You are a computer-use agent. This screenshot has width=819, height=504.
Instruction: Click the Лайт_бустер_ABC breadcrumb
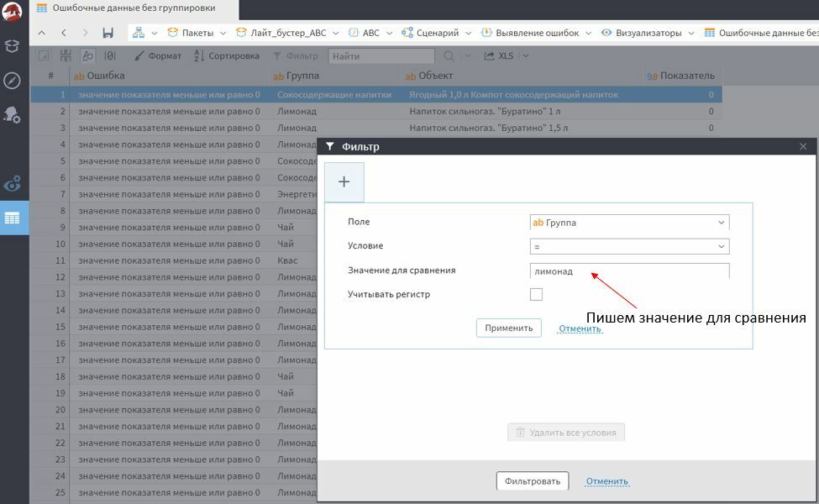click(281, 33)
